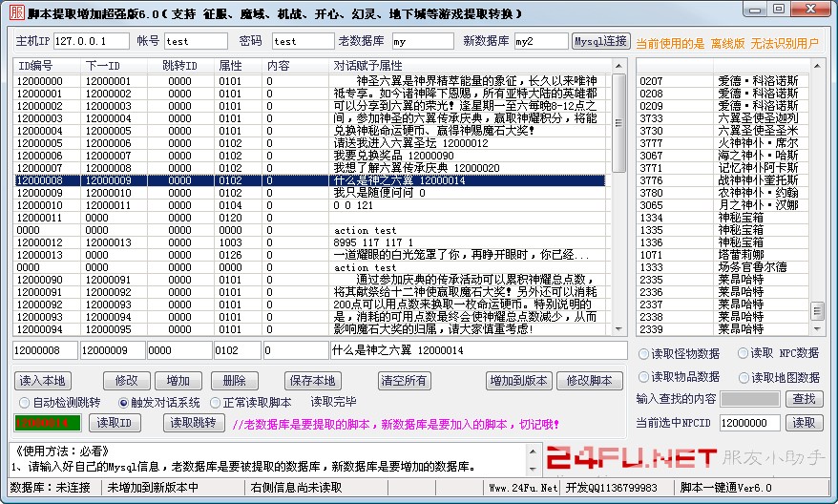This screenshot has height=504, width=838.
Task: Click the 读取跳转 button
Action: (x=196, y=422)
